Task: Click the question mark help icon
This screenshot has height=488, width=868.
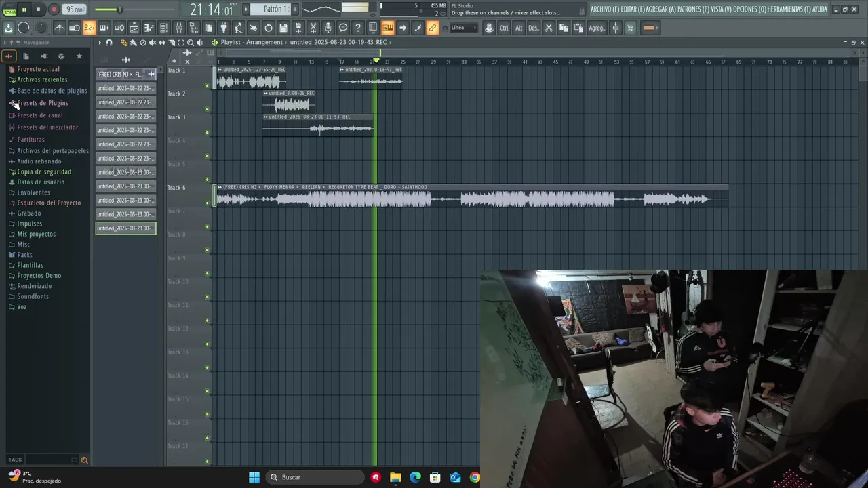Action: coord(358,28)
